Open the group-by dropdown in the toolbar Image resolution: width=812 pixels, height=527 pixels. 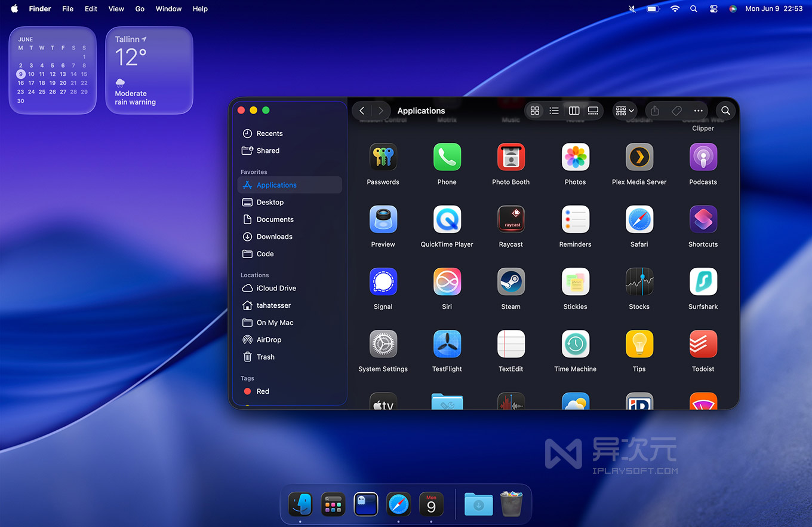623,111
